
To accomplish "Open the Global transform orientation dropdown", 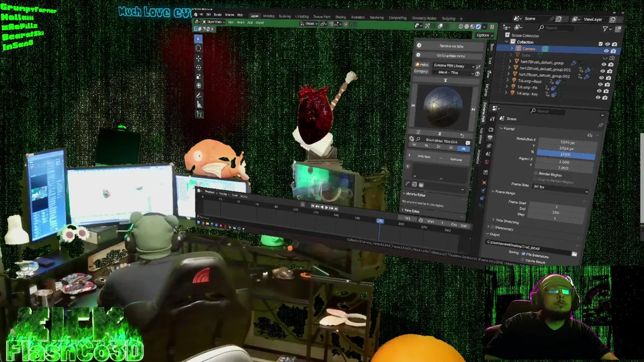I will (310, 24).
